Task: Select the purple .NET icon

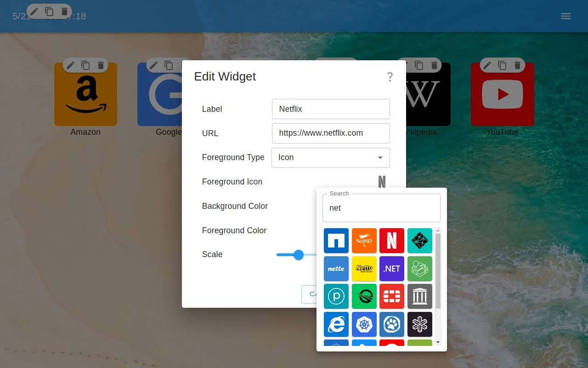Action: tap(392, 269)
